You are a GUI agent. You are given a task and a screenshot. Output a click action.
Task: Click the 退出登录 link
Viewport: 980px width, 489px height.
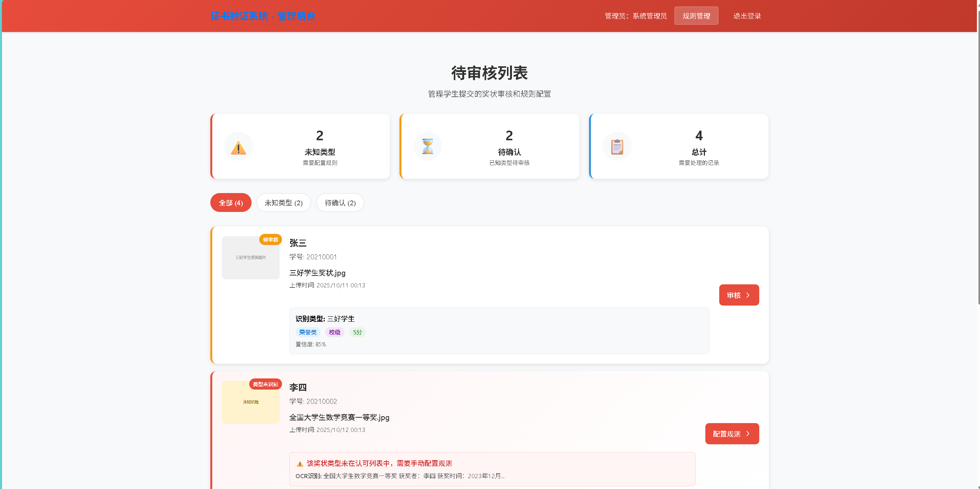click(x=747, y=16)
